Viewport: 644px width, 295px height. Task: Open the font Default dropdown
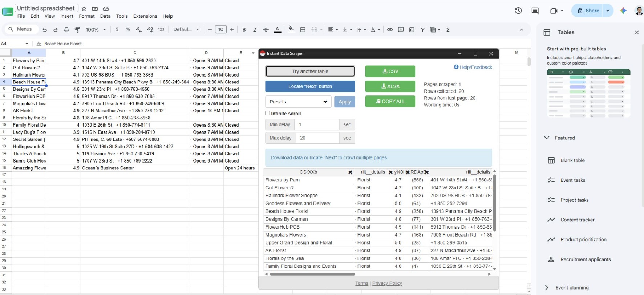186,30
